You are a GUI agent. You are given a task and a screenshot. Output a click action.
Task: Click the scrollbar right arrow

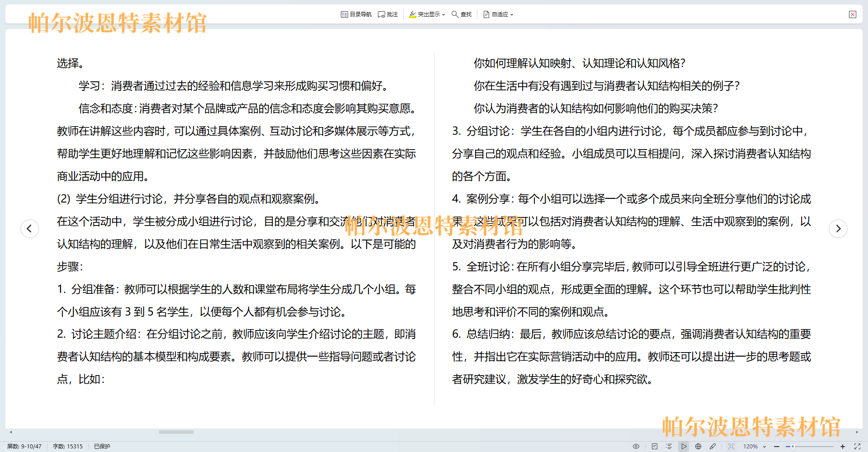point(857,432)
